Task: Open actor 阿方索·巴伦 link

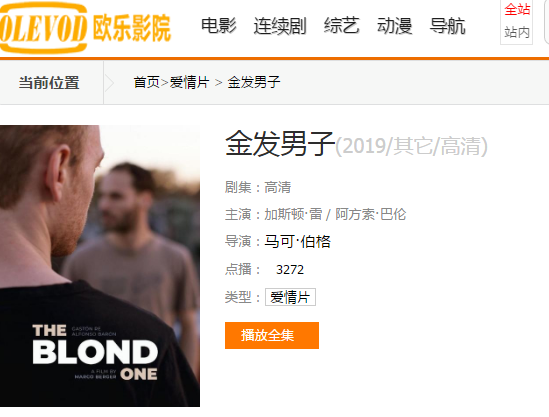Action: pos(370,214)
